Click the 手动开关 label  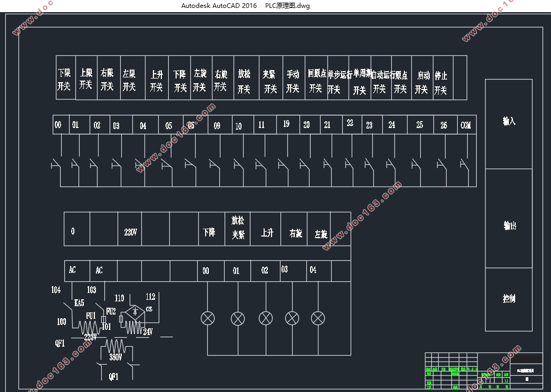[293, 81]
